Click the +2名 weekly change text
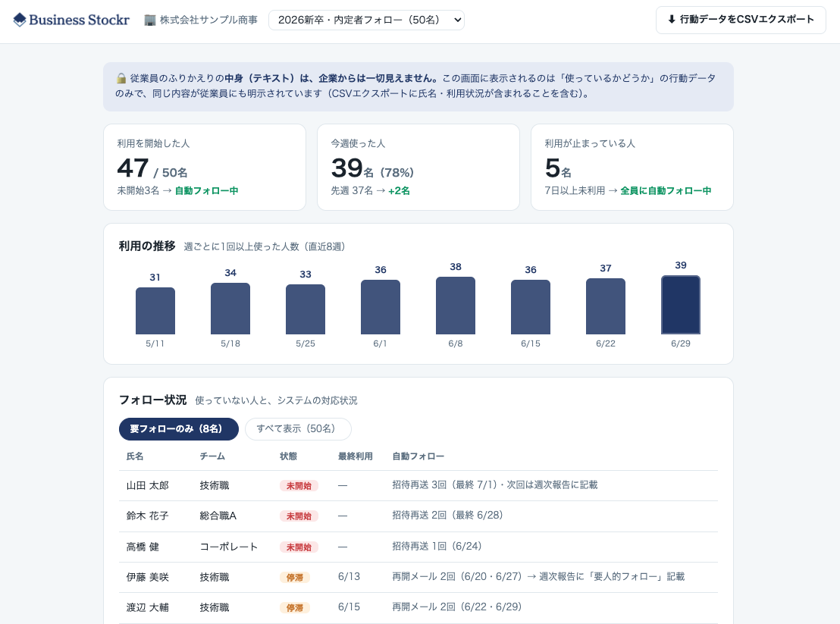The image size is (840, 624). tap(399, 190)
